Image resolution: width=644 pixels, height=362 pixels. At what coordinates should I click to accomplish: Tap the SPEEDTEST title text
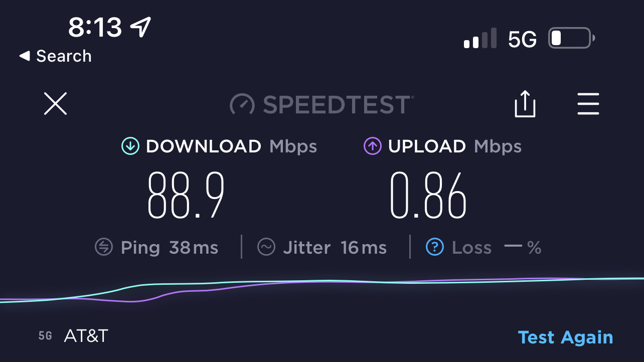(x=338, y=105)
